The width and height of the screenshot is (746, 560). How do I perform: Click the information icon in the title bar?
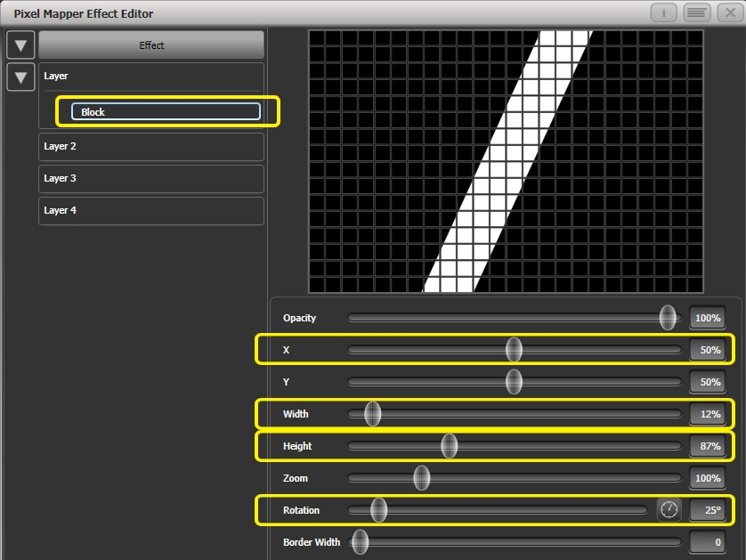click(663, 13)
